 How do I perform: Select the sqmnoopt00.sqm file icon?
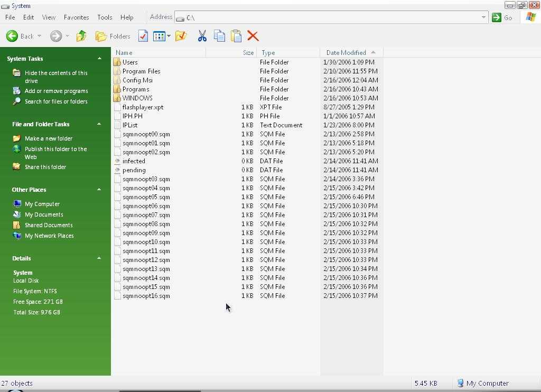pyautogui.click(x=117, y=134)
